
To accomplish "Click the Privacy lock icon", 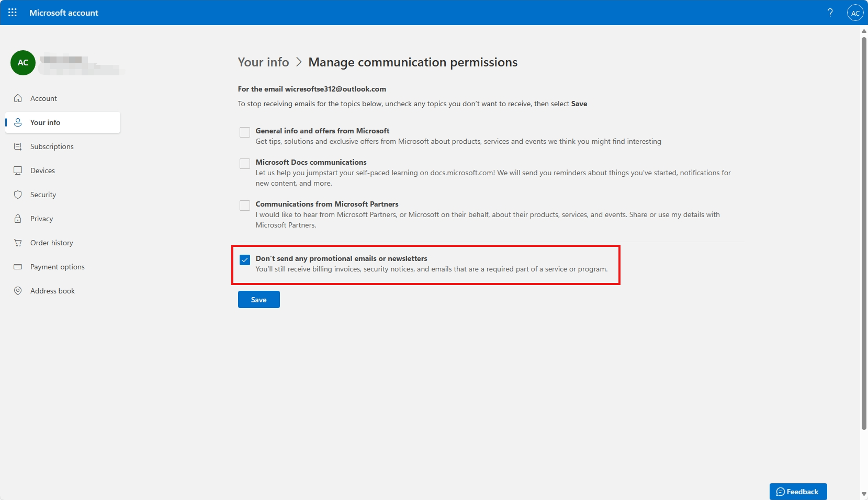I will [18, 219].
